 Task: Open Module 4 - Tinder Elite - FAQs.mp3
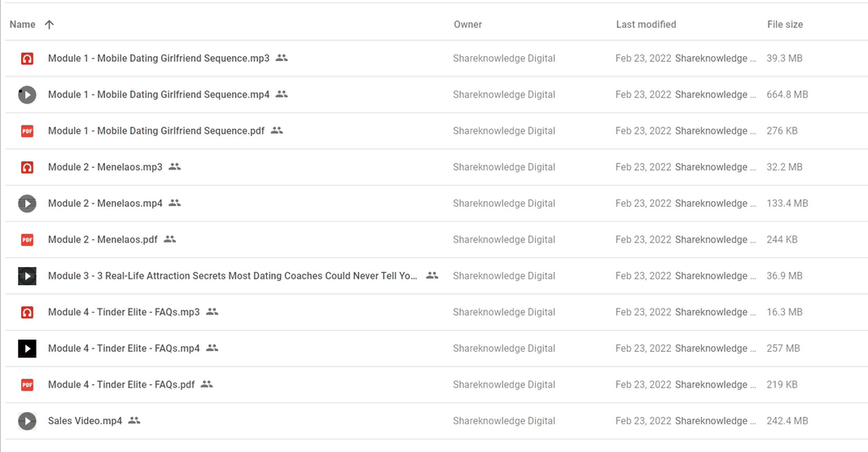point(124,312)
